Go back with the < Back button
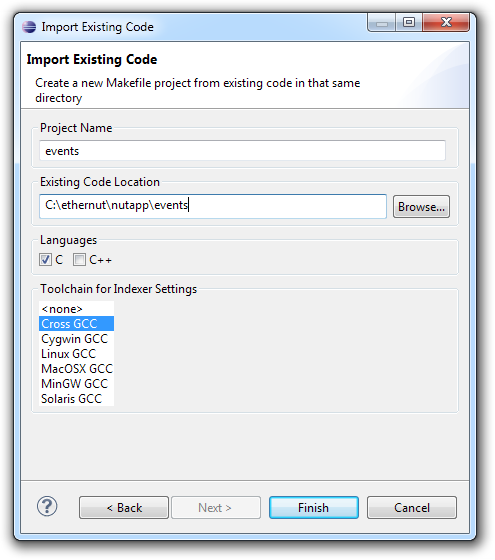The width and height of the screenshot is (495, 560). (x=124, y=508)
